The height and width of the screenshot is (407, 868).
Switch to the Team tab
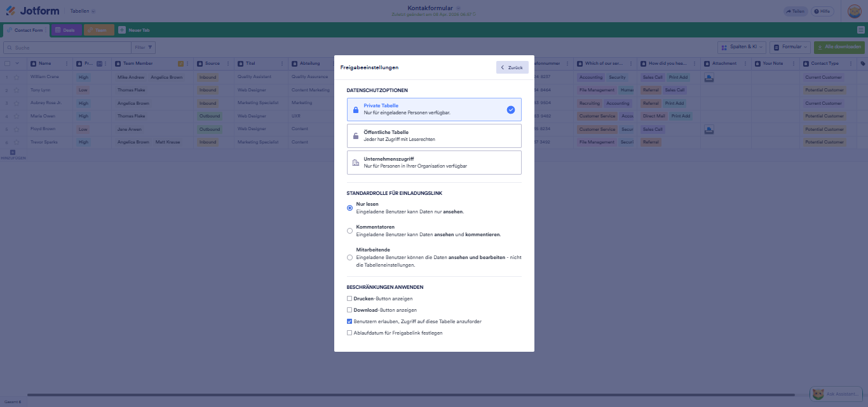[x=98, y=30]
